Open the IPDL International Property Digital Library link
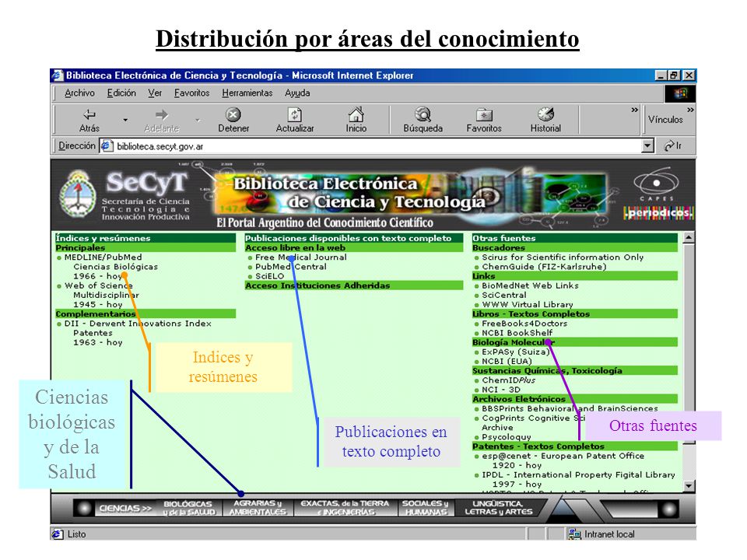 tap(578, 474)
